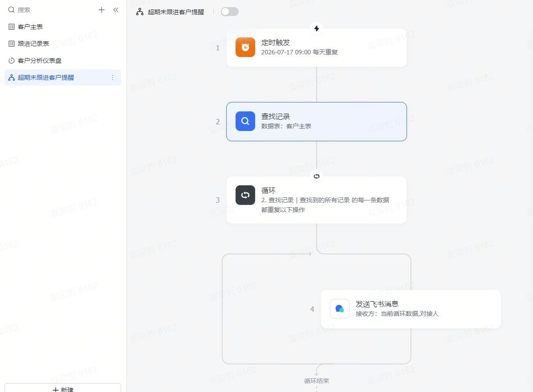Click the search magnifier icon in sidebar
Screen dimensions: 533x392
(x=11, y=10)
